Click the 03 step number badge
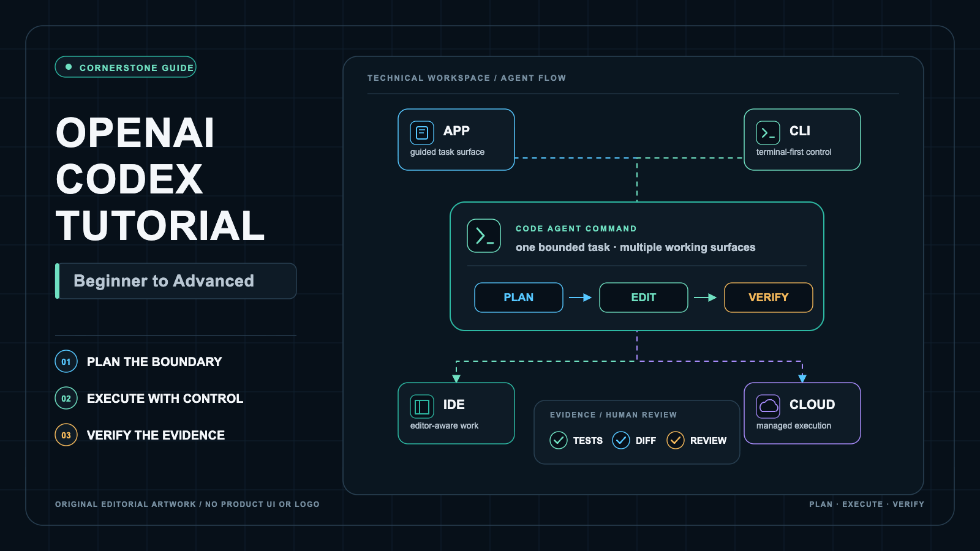 pos(66,435)
